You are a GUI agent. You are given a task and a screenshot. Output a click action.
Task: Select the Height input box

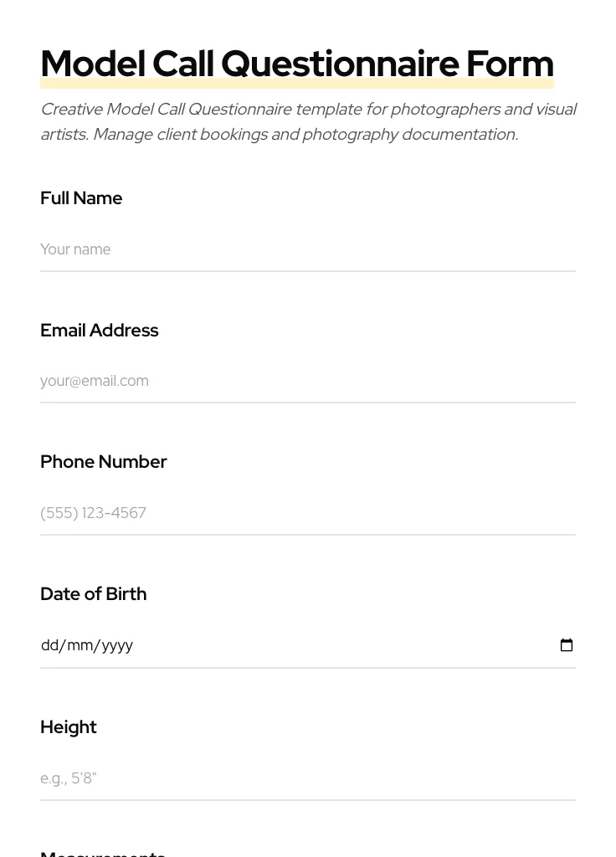point(308,778)
